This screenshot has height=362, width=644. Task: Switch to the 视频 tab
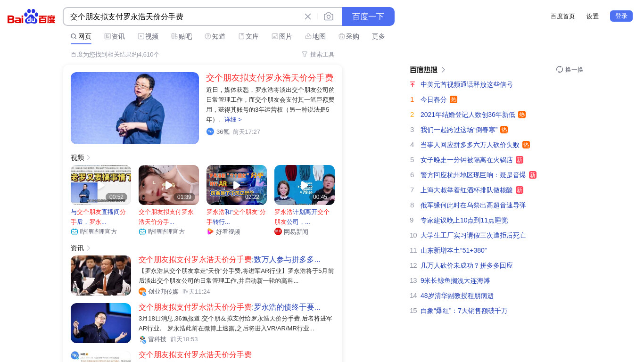tap(148, 36)
